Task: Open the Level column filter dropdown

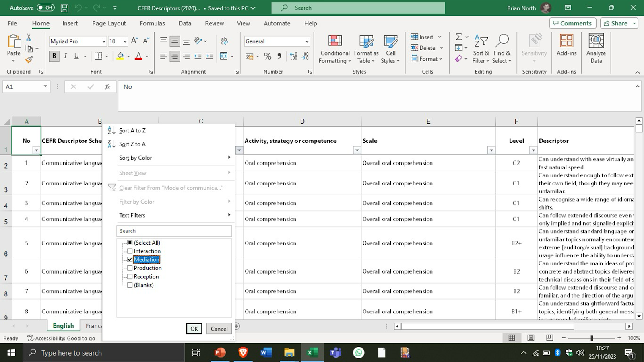Action: pos(533,150)
